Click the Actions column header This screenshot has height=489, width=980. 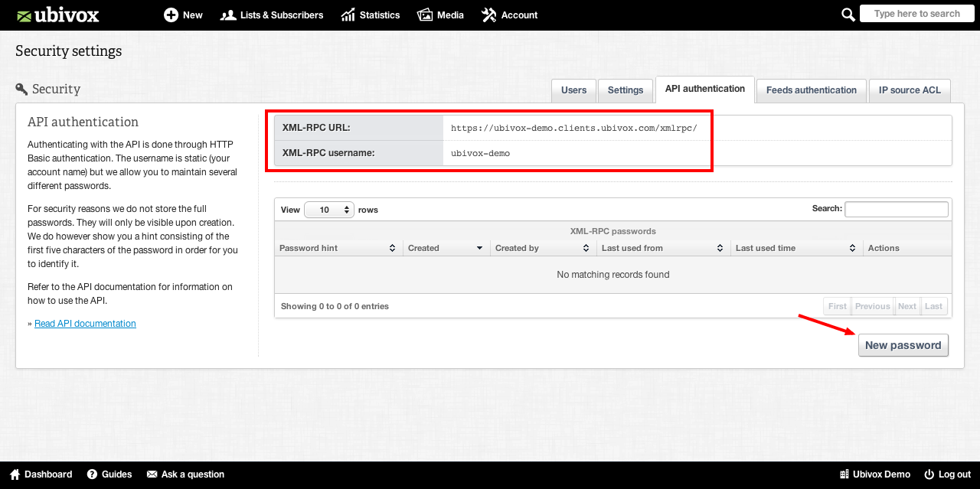coord(907,248)
